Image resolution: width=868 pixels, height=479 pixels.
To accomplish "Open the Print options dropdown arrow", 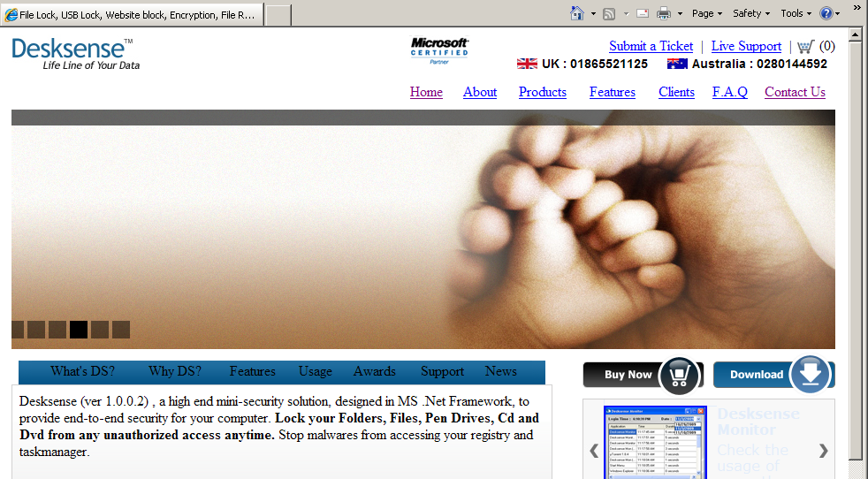I will [680, 14].
